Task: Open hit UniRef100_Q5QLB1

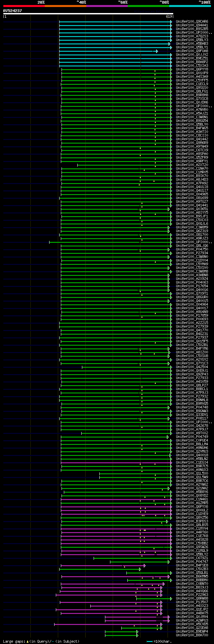Action: [x=192, y=573]
